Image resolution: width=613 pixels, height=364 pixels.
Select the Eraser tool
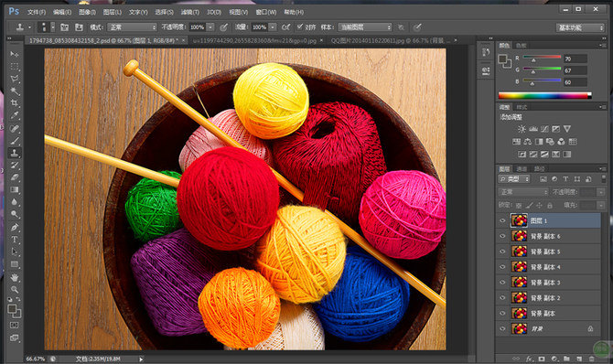[15, 177]
